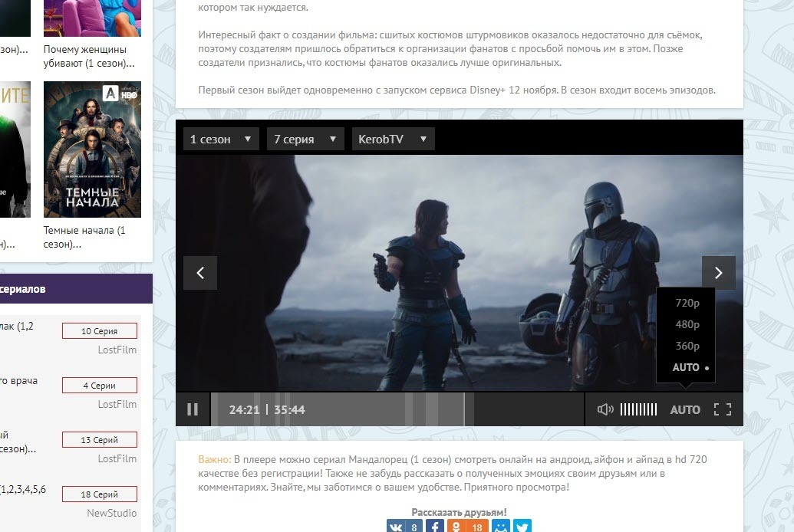Open the KerobTV voice-over dropdown
Screen dimensions: 794x532
pos(393,139)
